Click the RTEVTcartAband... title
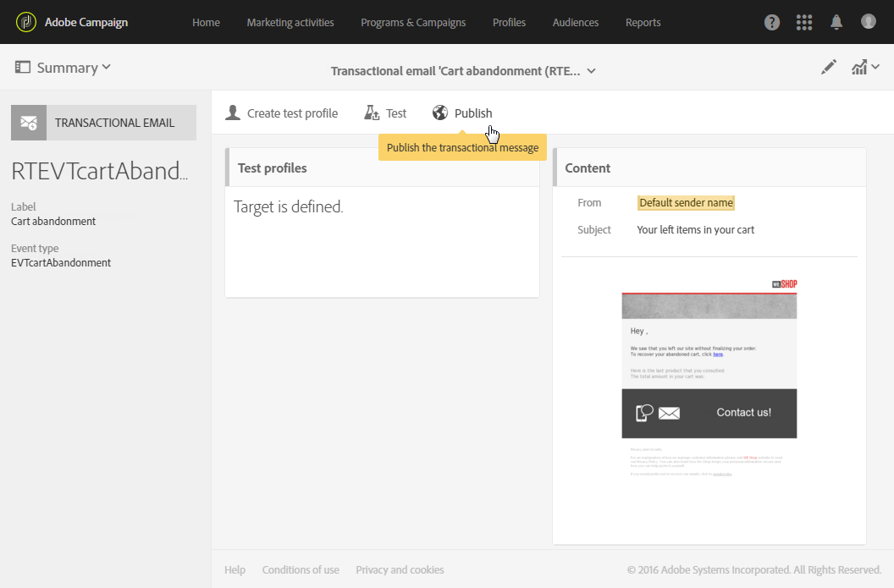894x588 pixels. pyautogui.click(x=99, y=171)
